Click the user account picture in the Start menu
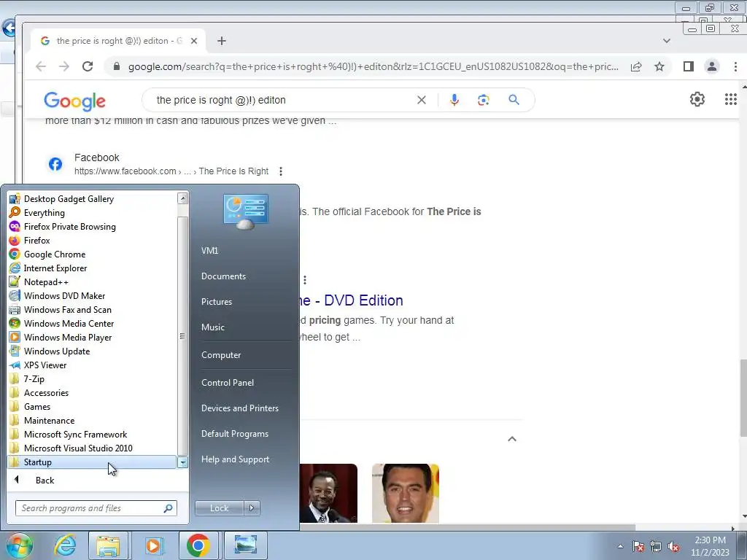Viewport: 747px width, 560px height. [245, 211]
